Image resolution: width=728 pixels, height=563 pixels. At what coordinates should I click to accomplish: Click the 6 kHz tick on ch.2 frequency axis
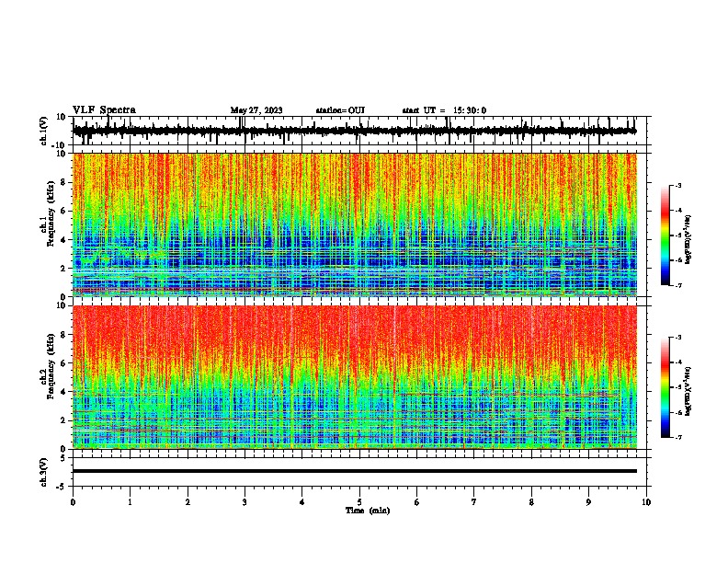coord(63,362)
